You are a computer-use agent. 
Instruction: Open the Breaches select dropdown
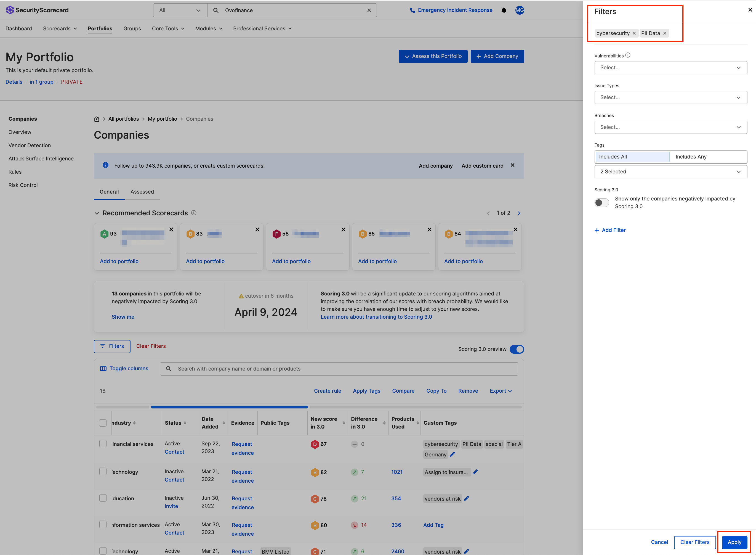tap(670, 127)
